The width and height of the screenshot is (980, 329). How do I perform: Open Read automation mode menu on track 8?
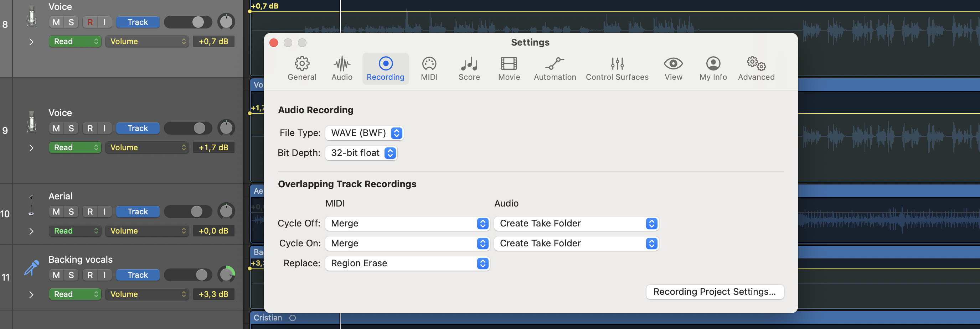pos(75,41)
